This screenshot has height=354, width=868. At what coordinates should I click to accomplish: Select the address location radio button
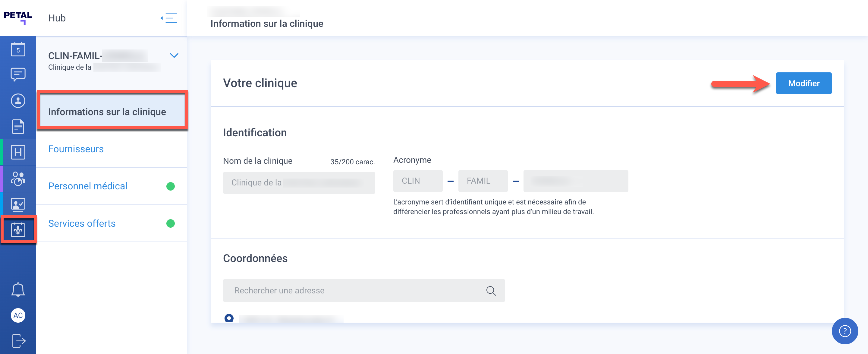coord(229,318)
